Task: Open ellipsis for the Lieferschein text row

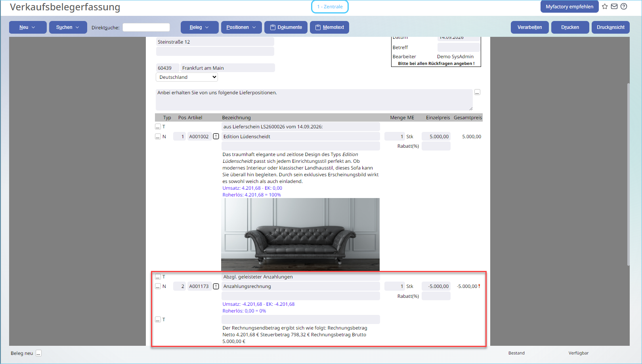Action: tap(158, 127)
